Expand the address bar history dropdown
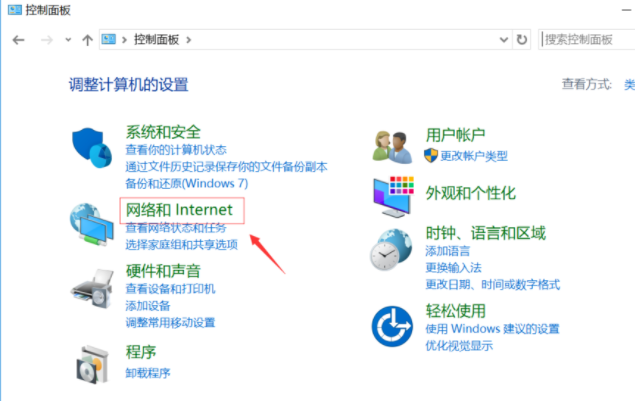This screenshot has width=635, height=401. pos(504,40)
